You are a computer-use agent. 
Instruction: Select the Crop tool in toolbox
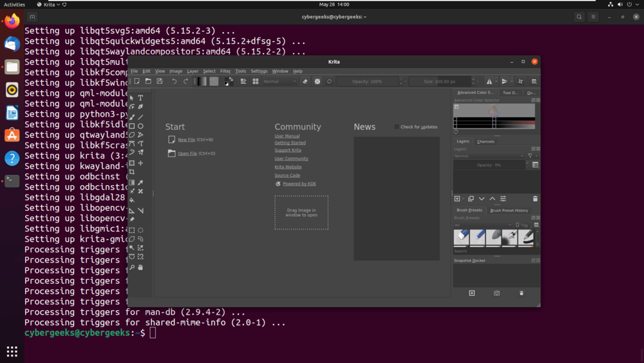(x=132, y=172)
